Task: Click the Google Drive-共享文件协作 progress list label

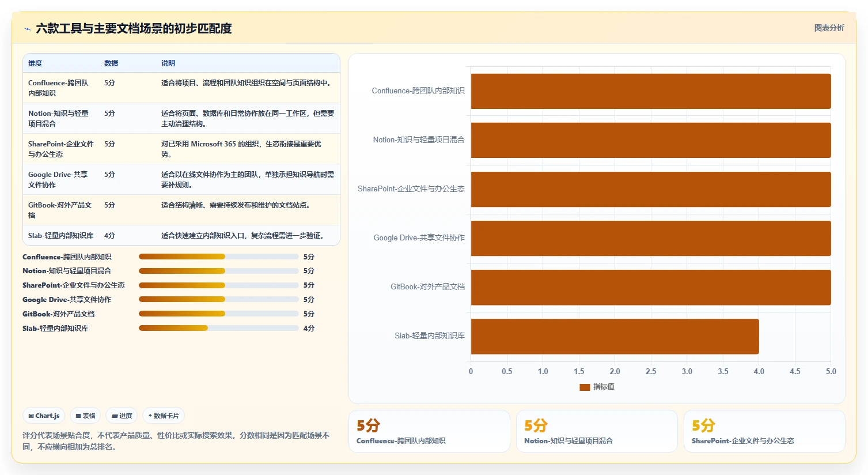Action: point(67,299)
